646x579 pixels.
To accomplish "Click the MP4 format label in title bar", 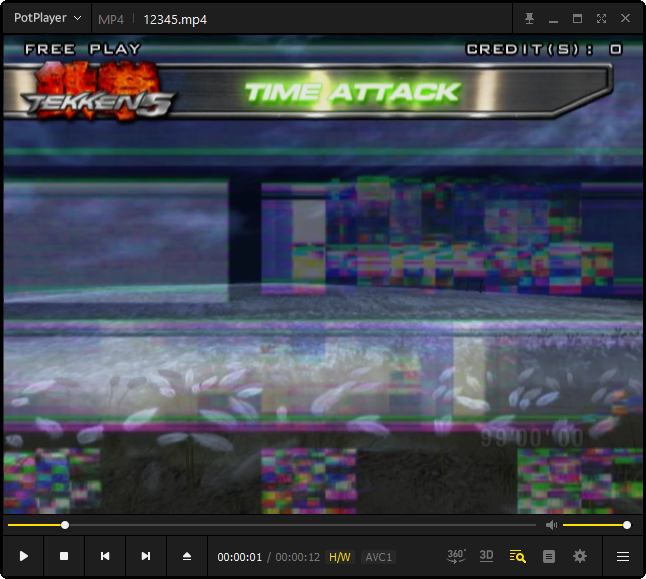I will tap(111, 19).
